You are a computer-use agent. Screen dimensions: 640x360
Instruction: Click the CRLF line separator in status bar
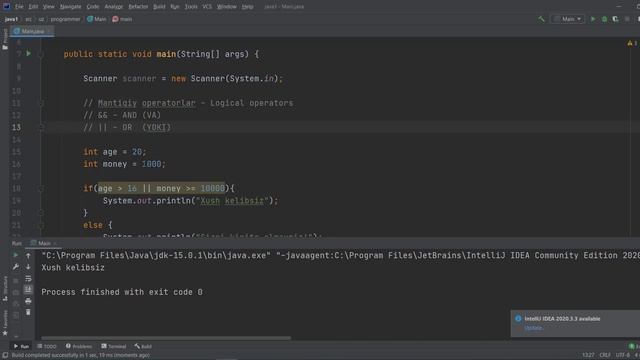coord(604,355)
